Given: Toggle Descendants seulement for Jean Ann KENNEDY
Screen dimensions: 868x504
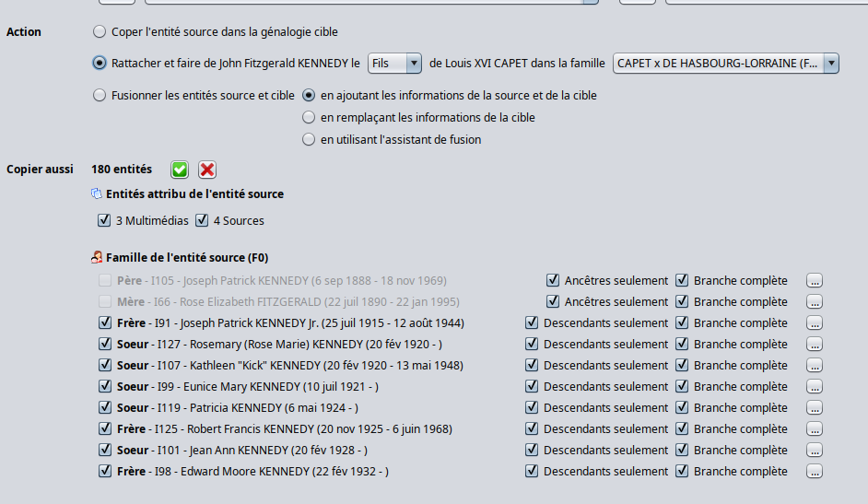Looking at the screenshot, I should point(532,451).
